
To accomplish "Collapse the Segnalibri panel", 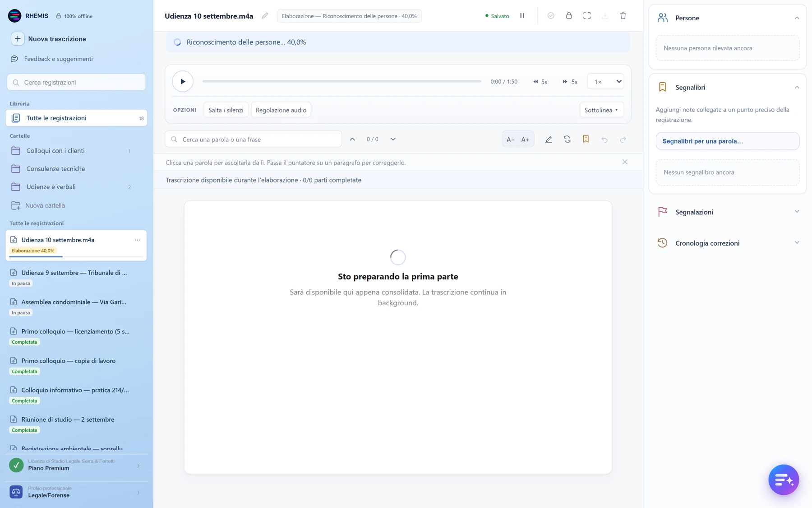I will (x=797, y=88).
